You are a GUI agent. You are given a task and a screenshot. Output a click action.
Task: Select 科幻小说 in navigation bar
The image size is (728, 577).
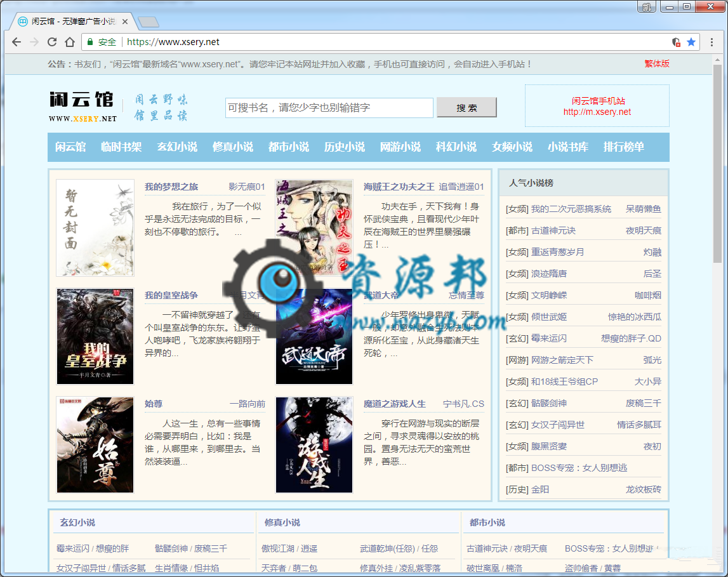[456, 147]
